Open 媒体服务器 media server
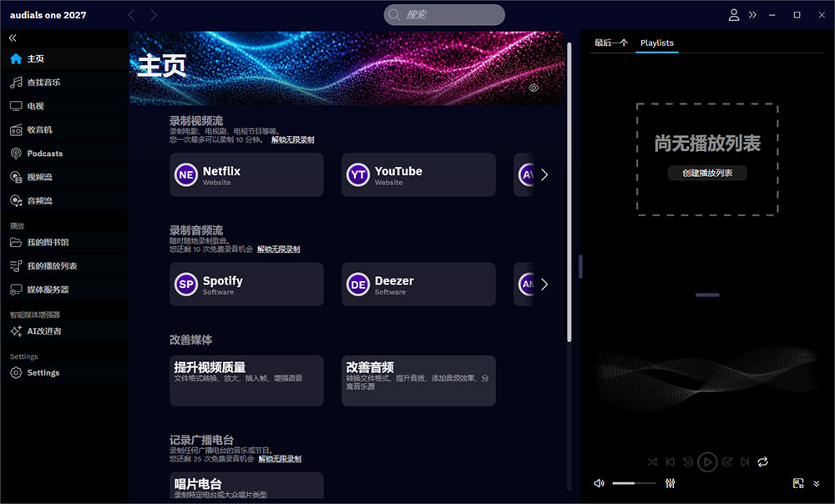The image size is (835, 504). tap(63, 290)
